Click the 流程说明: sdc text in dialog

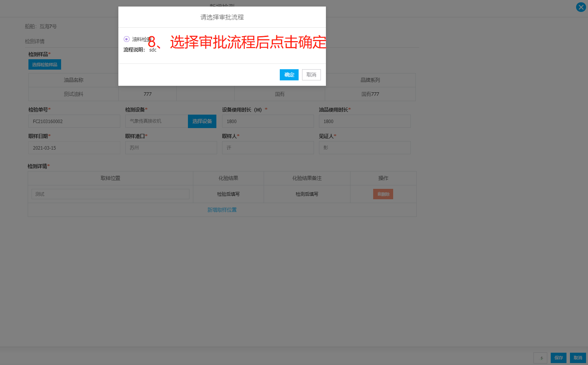click(x=140, y=50)
